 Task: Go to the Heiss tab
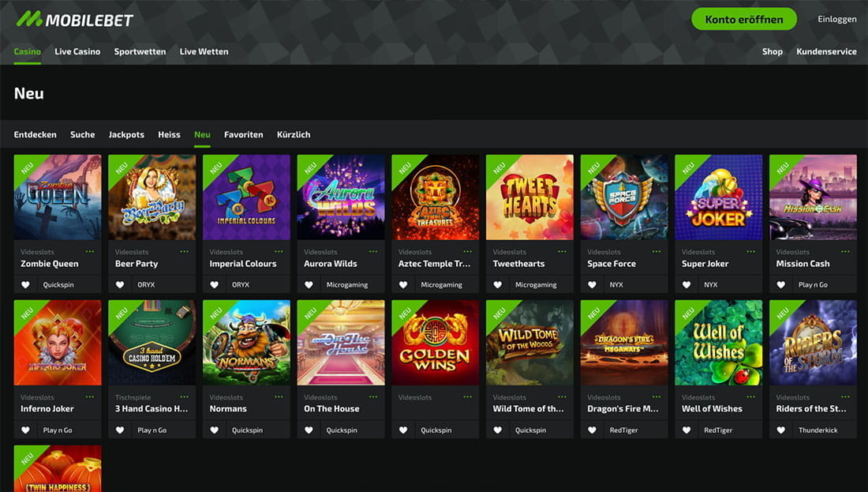point(169,134)
